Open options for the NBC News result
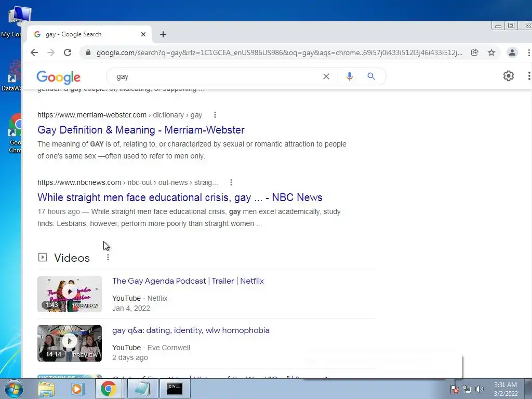Image resolution: width=532 pixels, height=399 pixels. 231,182
